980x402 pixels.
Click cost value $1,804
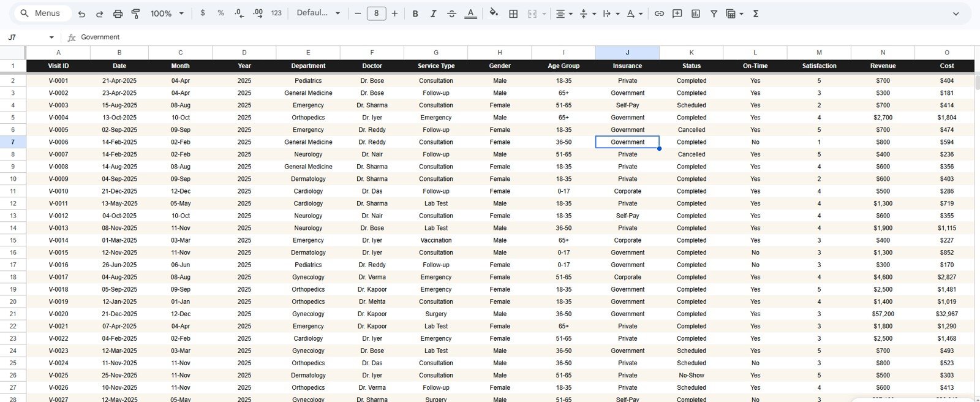click(946, 118)
